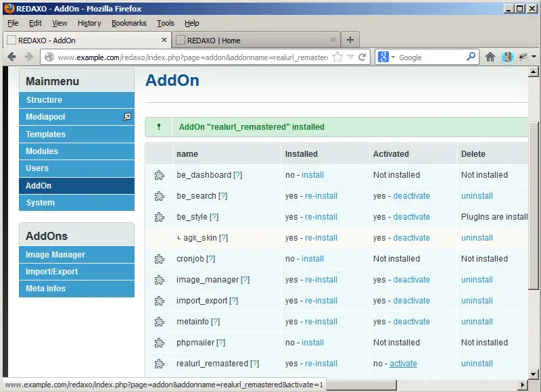Activate the realurl_remastered addon
541x392 pixels.
pos(403,364)
